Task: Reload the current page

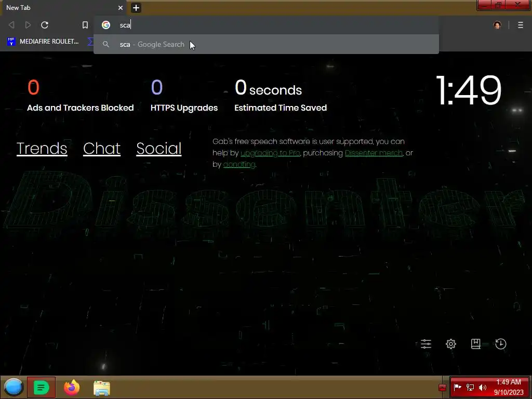Action: (x=45, y=25)
